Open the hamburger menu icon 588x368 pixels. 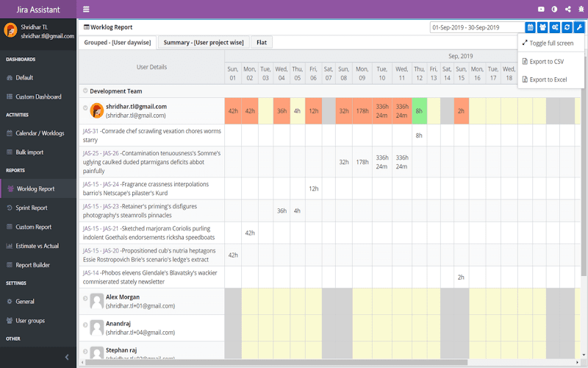[86, 10]
